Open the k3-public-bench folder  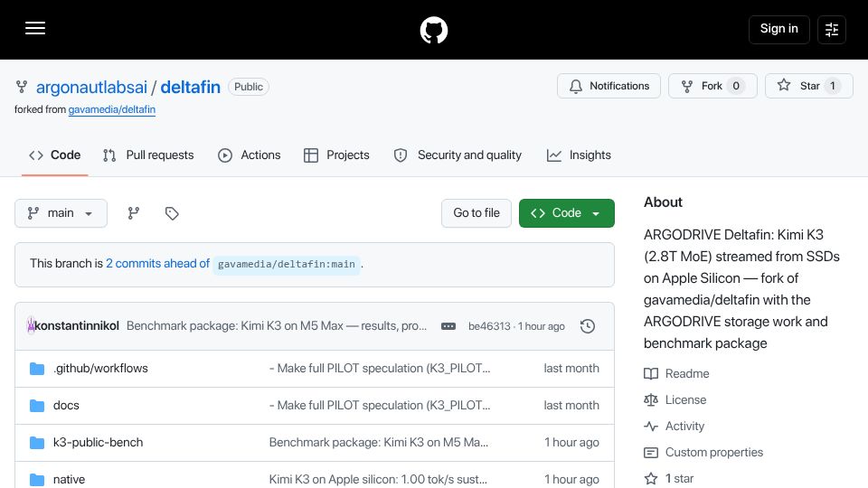click(x=98, y=443)
